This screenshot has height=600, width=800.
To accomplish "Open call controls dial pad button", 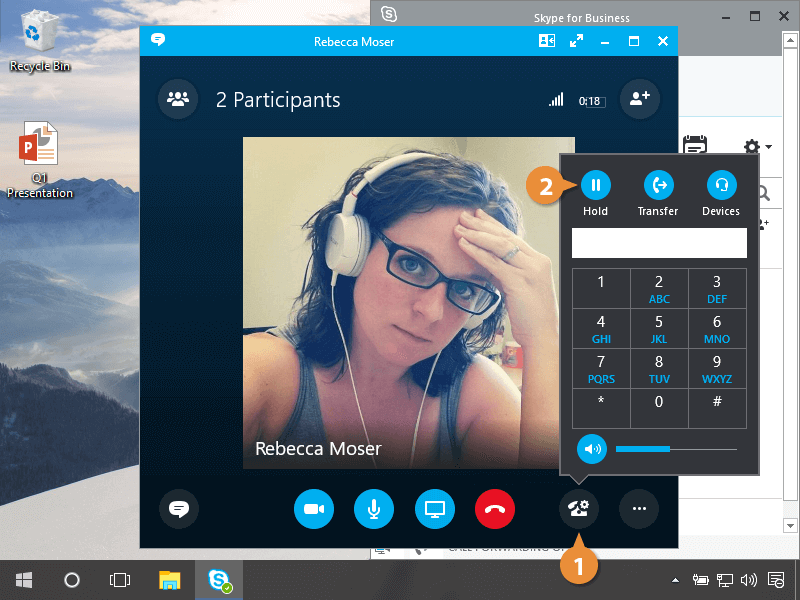I will pos(579,509).
